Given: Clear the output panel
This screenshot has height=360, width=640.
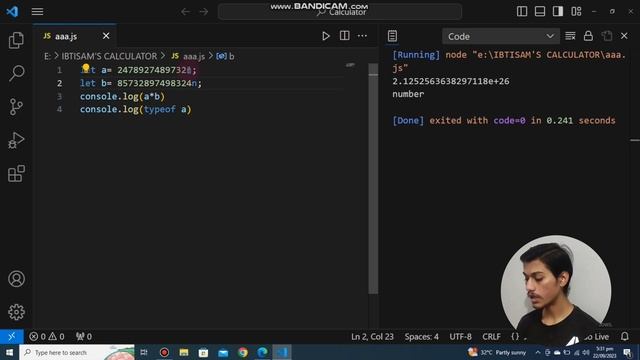Looking at the screenshot, I should [x=570, y=36].
